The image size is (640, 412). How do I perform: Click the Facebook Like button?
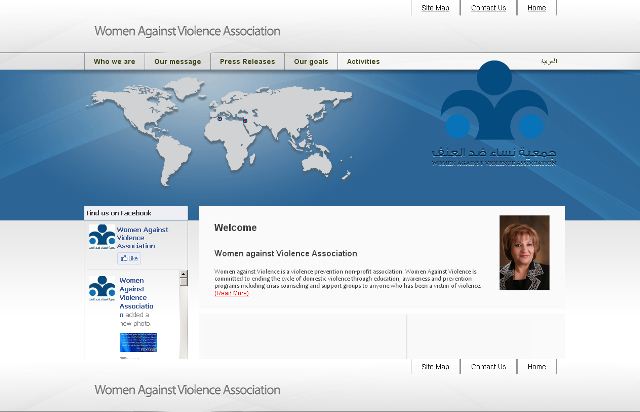point(129,258)
